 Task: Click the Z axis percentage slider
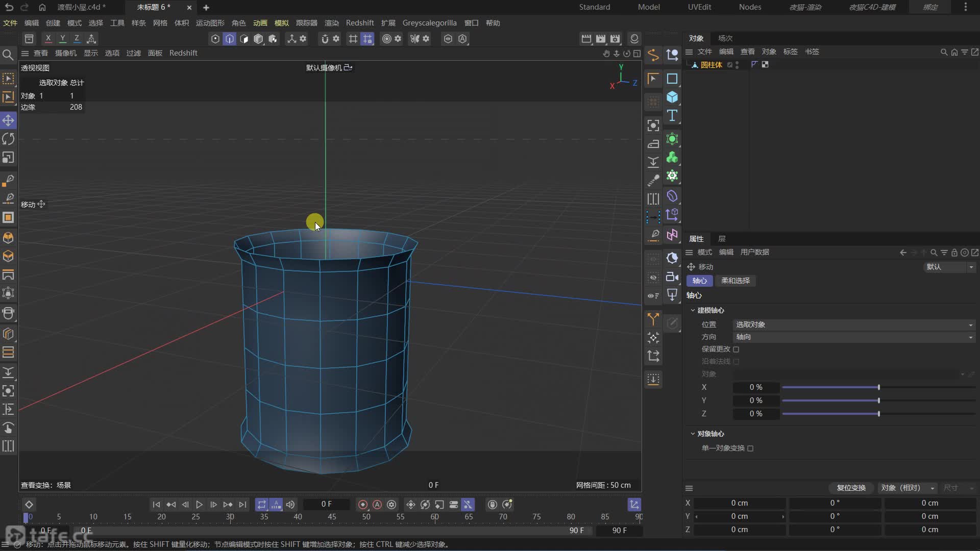878,414
